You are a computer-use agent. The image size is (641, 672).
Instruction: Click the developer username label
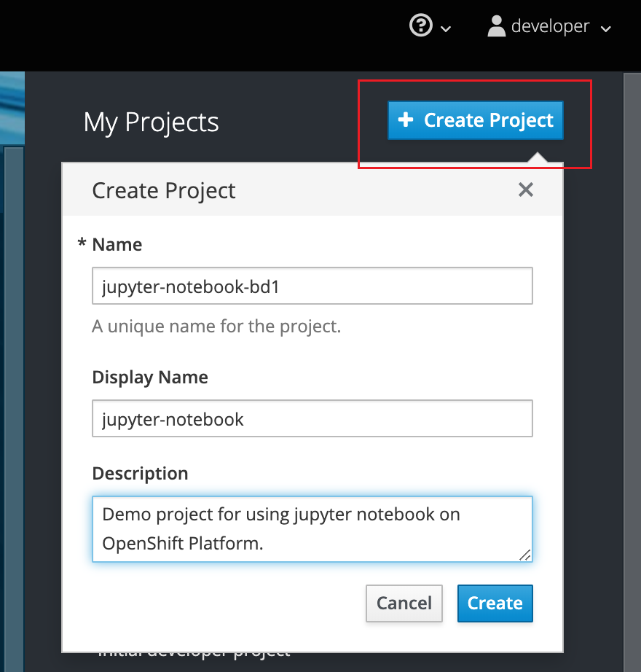tap(551, 26)
